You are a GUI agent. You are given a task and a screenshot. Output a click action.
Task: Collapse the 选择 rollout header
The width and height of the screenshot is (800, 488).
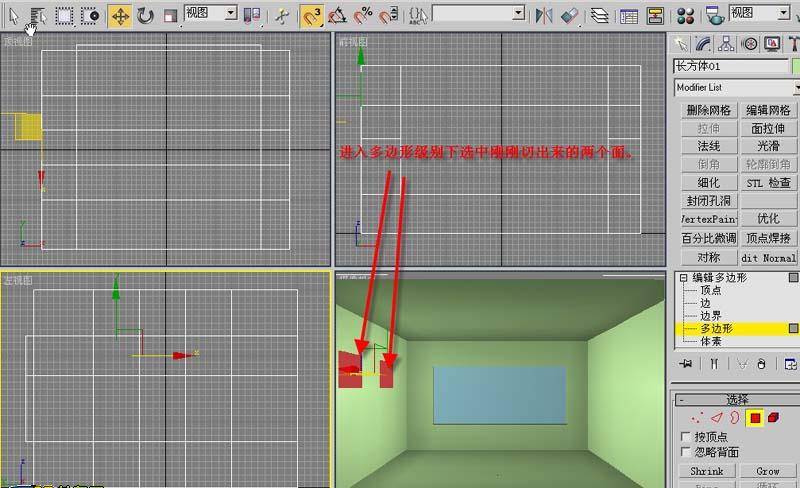pyautogui.click(x=737, y=399)
